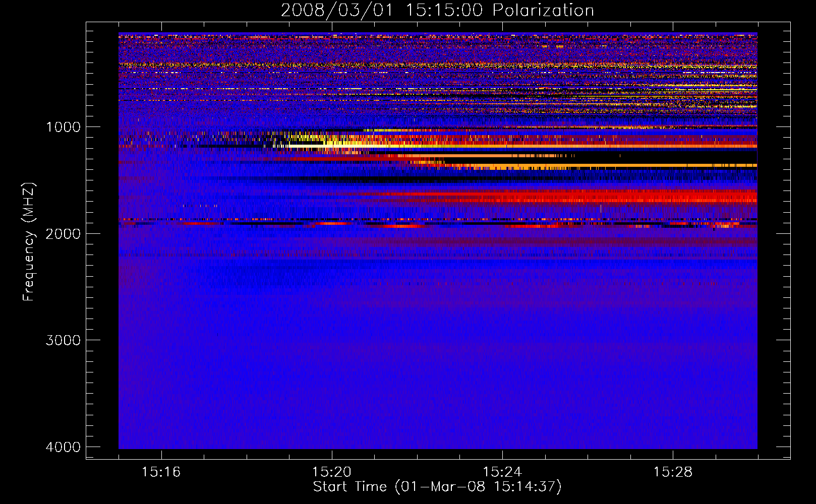Click the 'Start Time (01-Mar-08 15:14:37)' axis label
The image size is (816, 504).
tap(437, 487)
